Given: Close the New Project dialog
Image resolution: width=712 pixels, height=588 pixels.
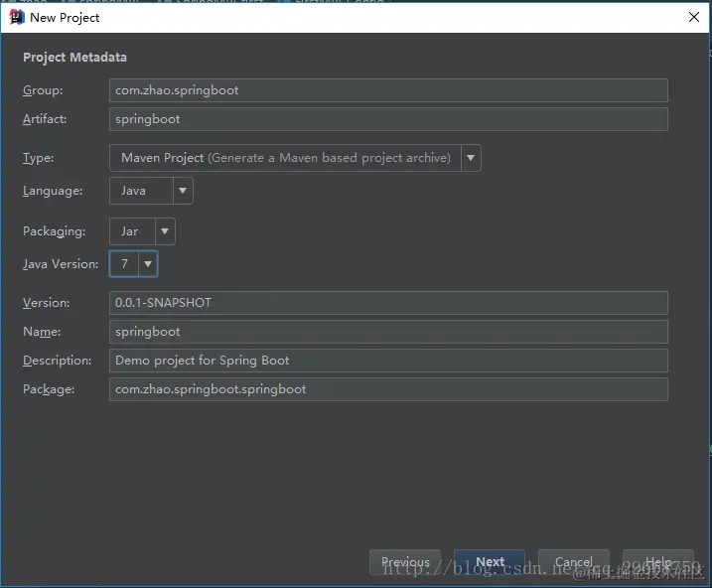Looking at the screenshot, I should coord(693,17).
